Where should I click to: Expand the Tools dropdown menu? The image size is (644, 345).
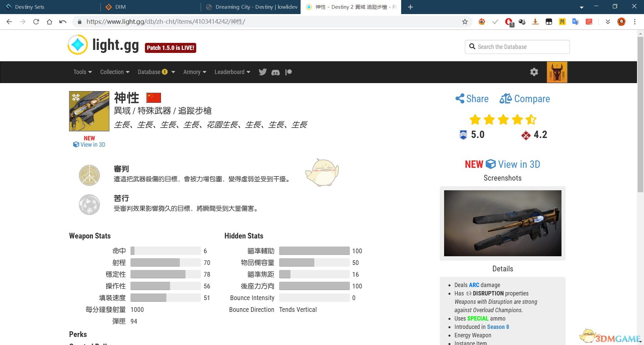click(x=83, y=72)
